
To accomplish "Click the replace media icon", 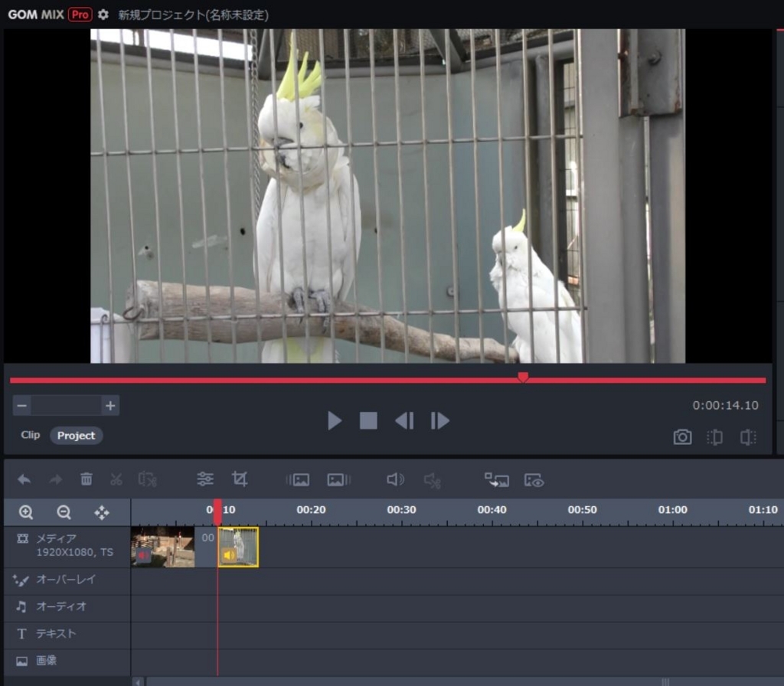I will click(x=496, y=480).
